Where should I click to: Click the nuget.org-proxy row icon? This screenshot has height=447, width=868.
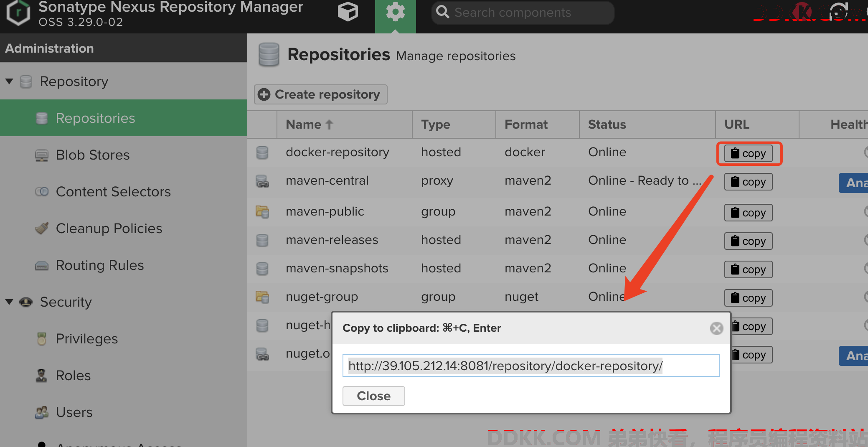click(x=262, y=354)
